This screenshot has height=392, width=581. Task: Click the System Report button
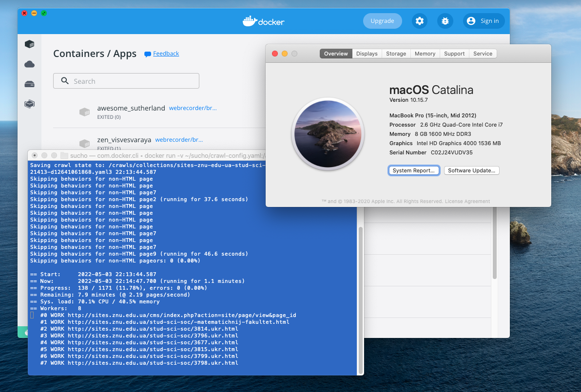pos(414,170)
